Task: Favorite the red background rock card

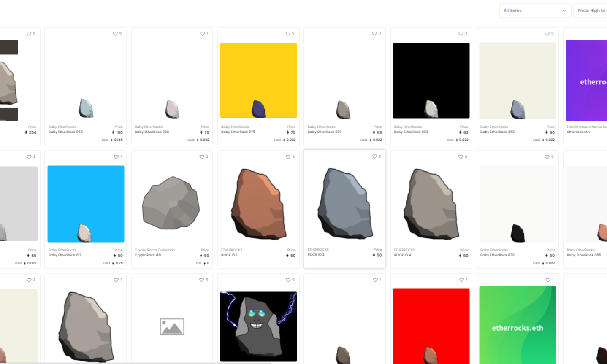Action: 461,280
